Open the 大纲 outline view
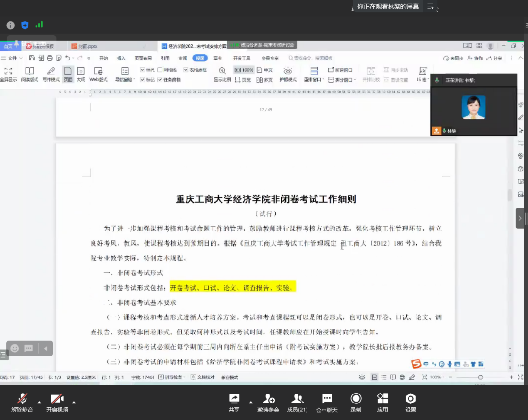Viewport: 528px width, 420px height. click(x=81, y=74)
